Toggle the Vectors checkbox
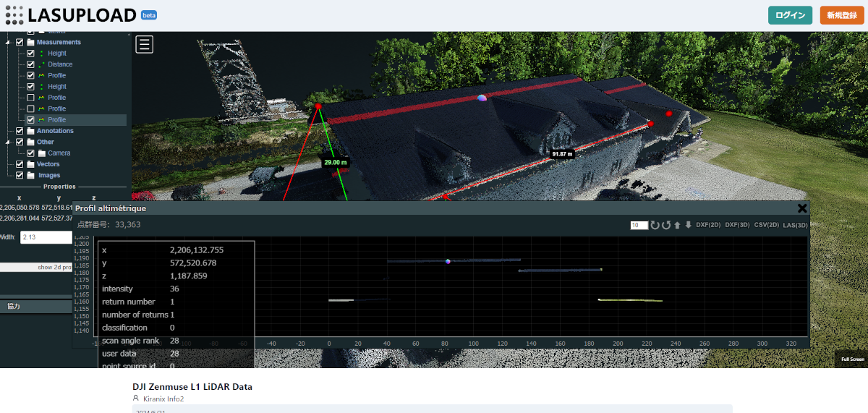868x413 pixels. 20,164
